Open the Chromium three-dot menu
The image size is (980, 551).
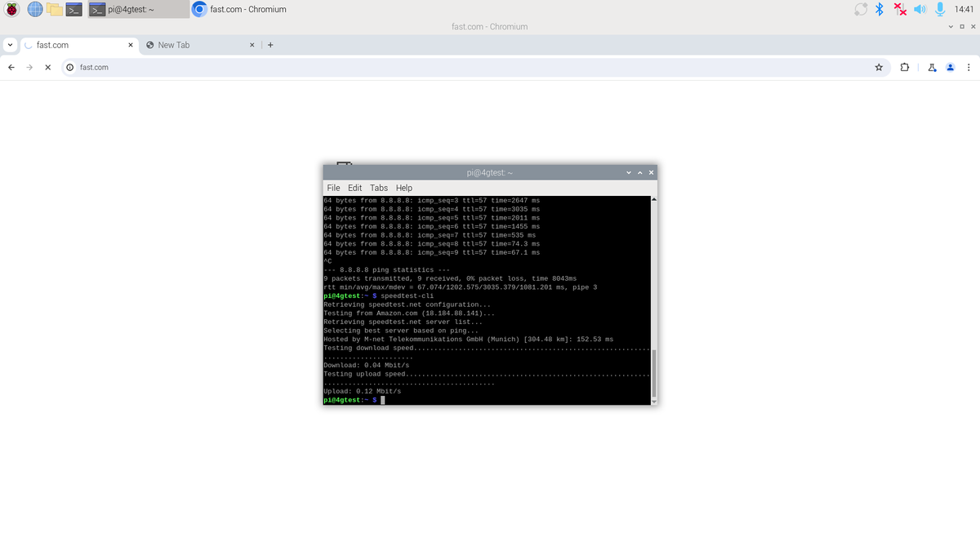tap(969, 67)
